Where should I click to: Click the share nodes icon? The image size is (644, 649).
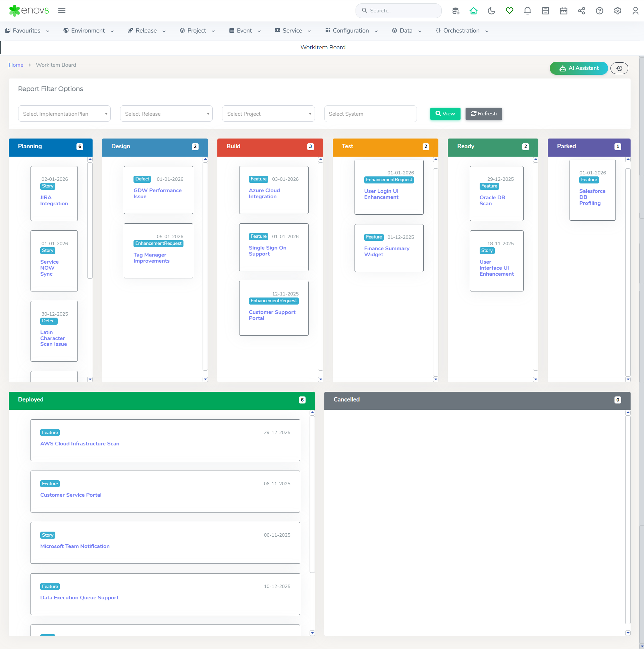tap(581, 11)
